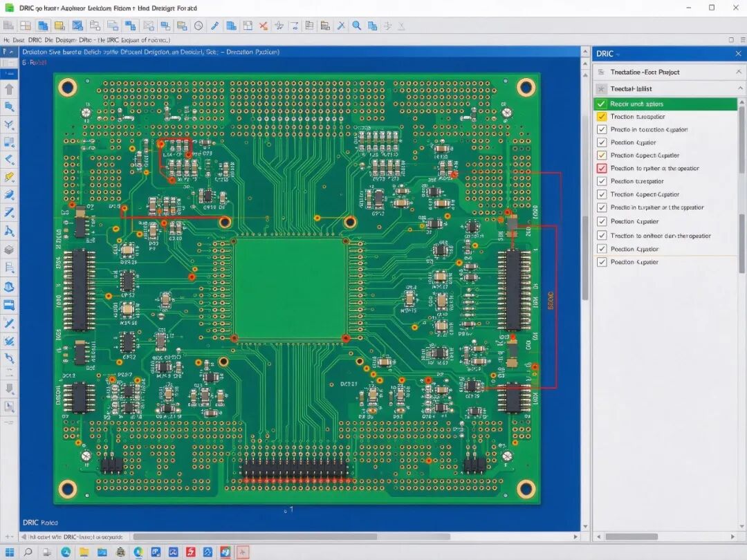Click the canvas horizontal scrollbar right arrow
This screenshot has height=560, width=747.
[575, 536]
